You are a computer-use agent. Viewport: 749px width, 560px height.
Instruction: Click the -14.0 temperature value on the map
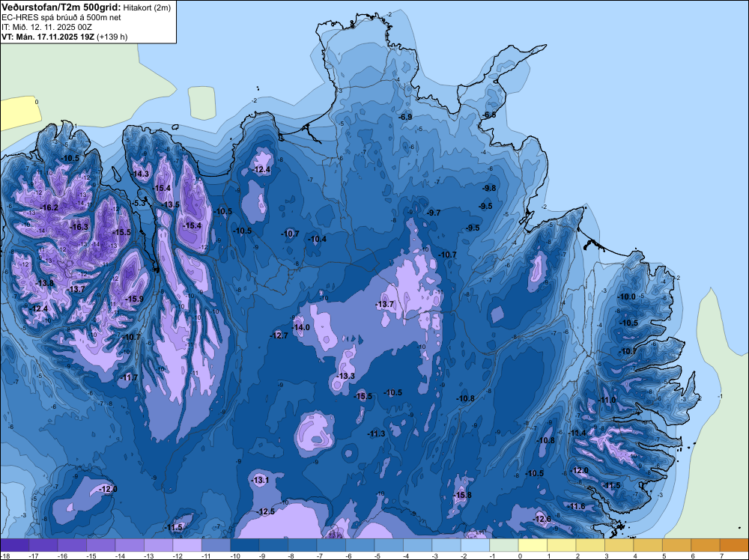[x=301, y=327]
